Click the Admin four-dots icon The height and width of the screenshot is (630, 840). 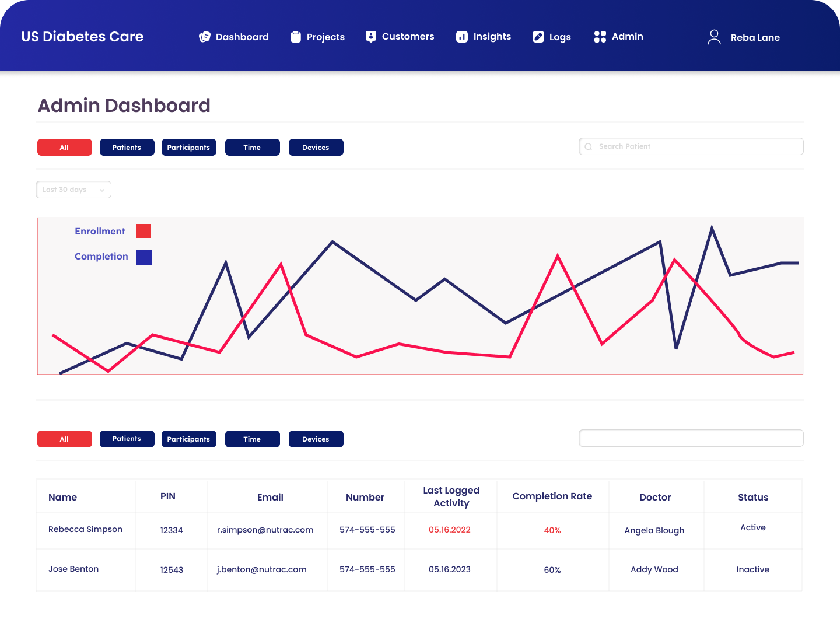tap(600, 37)
